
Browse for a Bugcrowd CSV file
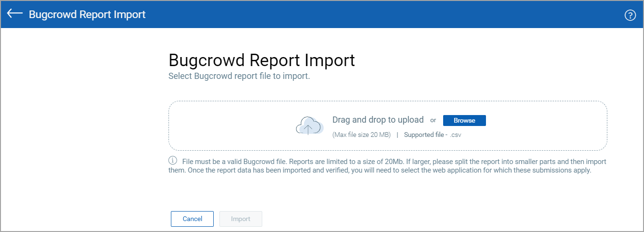464,120
